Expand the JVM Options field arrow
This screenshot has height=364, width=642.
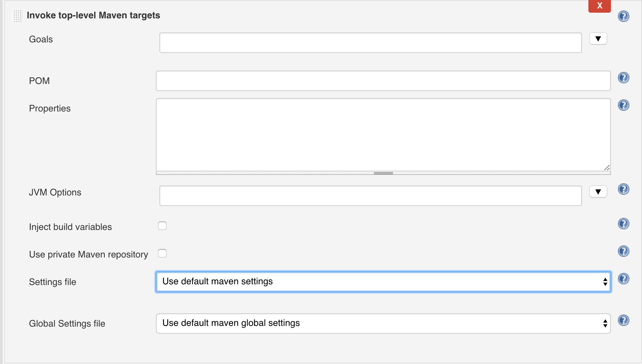(x=598, y=192)
